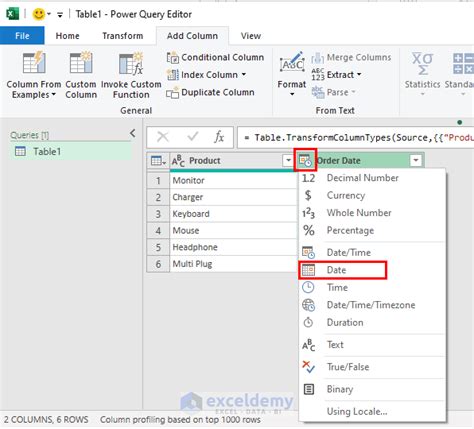Image resolution: width=474 pixels, height=429 pixels.
Task: Choose Time data type
Action: pos(372,287)
